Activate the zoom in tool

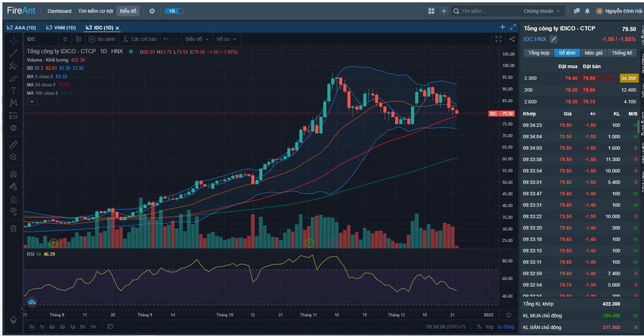pyautogui.click(x=13, y=158)
